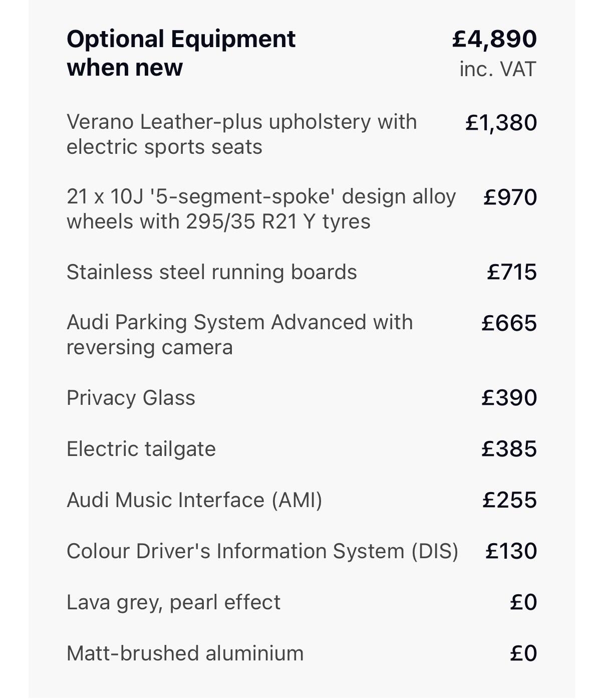Select the £4,890 total price
Image resolution: width=604 pixels, height=700 pixels.
[494, 39]
